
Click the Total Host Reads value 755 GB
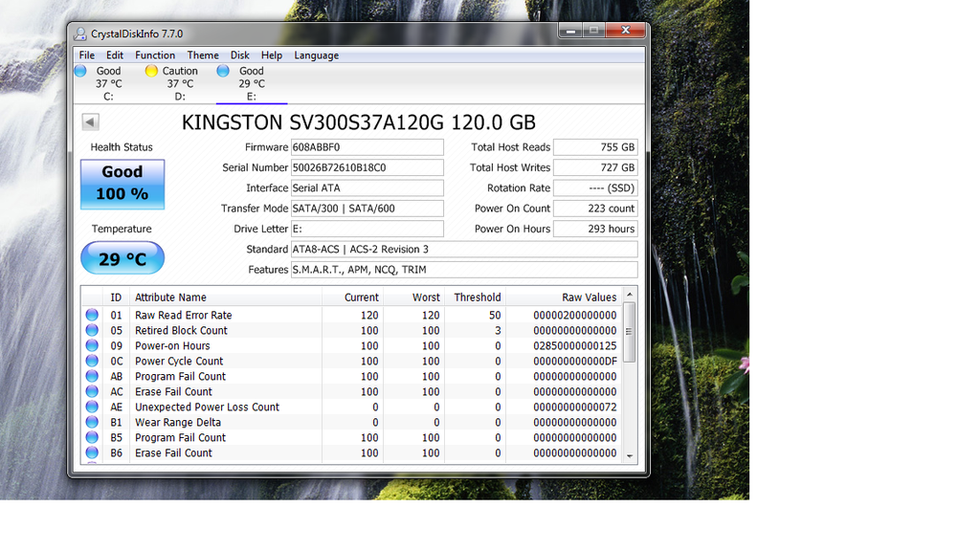click(595, 147)
